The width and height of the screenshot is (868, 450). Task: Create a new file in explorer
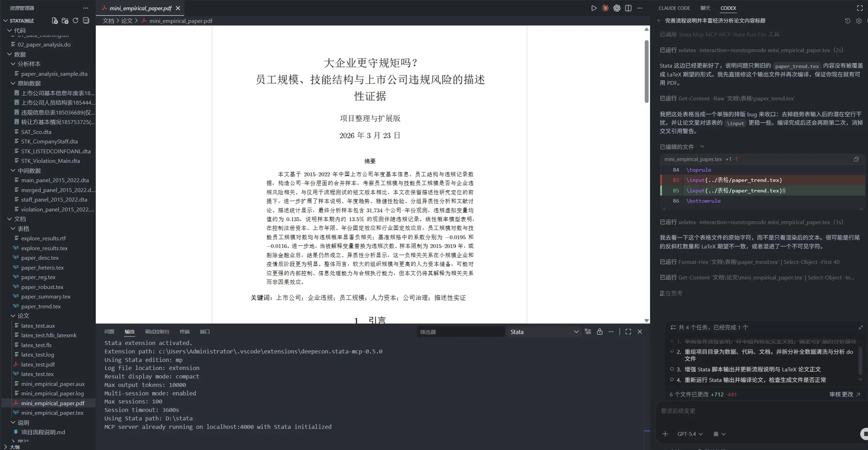(x=55, y=21)
